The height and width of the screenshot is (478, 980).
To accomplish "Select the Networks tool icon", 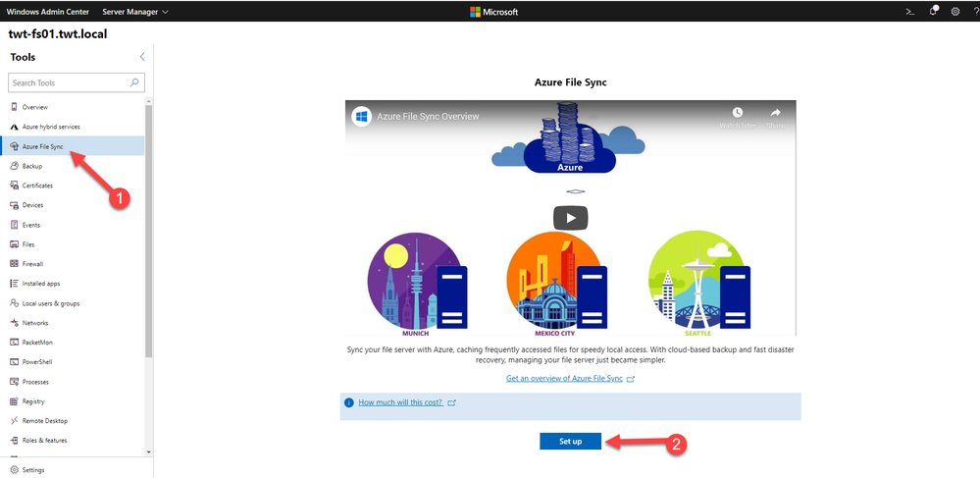I will coord(14,323).
